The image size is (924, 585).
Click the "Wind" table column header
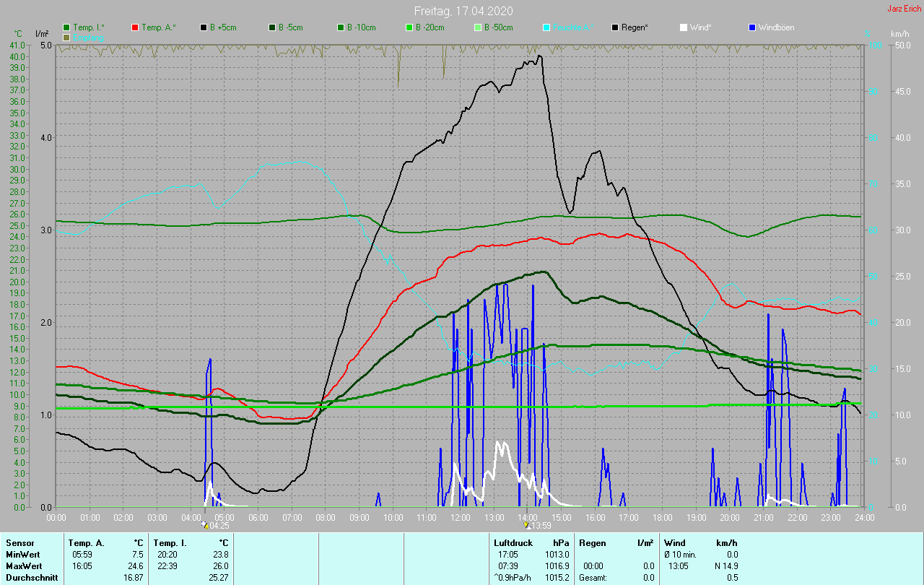[675, 542]
